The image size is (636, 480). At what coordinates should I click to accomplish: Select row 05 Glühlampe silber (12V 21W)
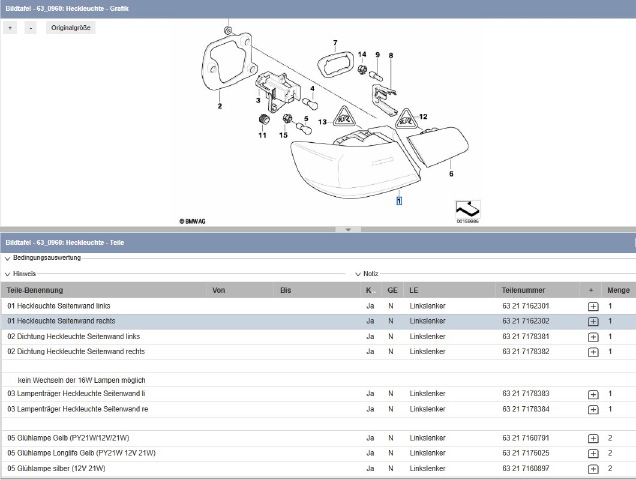tap(318, 469)
